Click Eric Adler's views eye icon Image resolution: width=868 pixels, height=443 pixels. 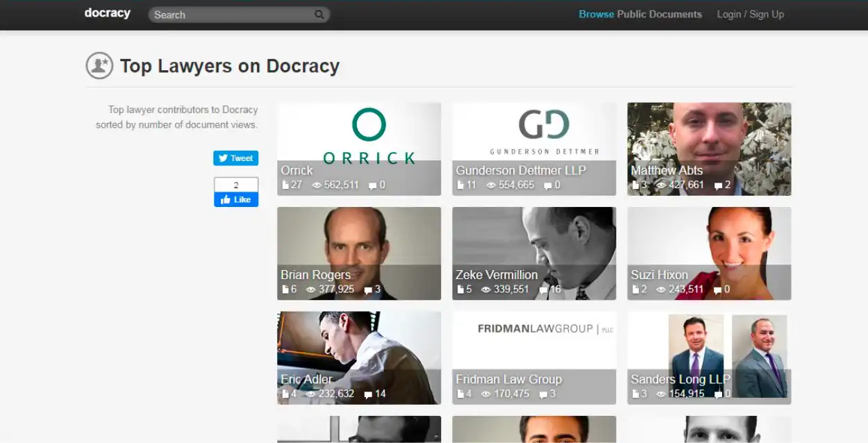[x=311, y=394]
